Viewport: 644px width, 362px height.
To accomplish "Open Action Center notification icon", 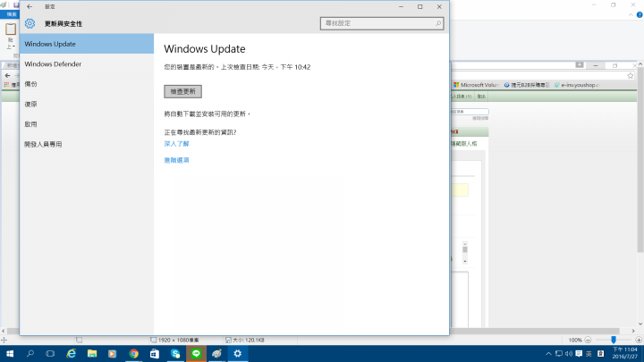I will point(579,353).
